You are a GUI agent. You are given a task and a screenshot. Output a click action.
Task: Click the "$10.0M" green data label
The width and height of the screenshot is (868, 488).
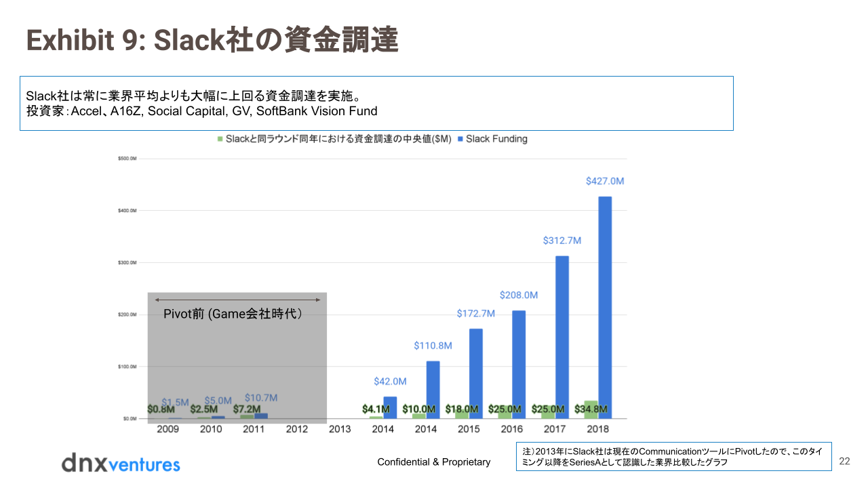tap(419, 409)
